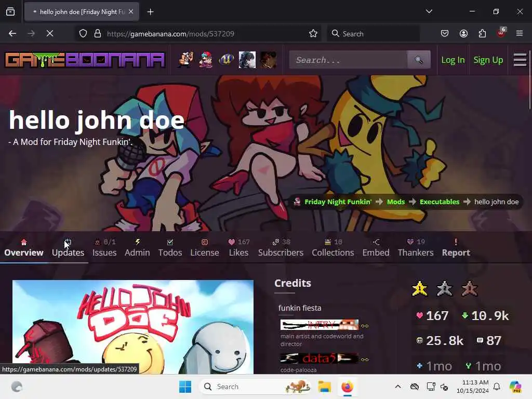This screenshot has height=399, width=532.
Task: Click the site security padlock icon
Action: (x=98, y=34)
